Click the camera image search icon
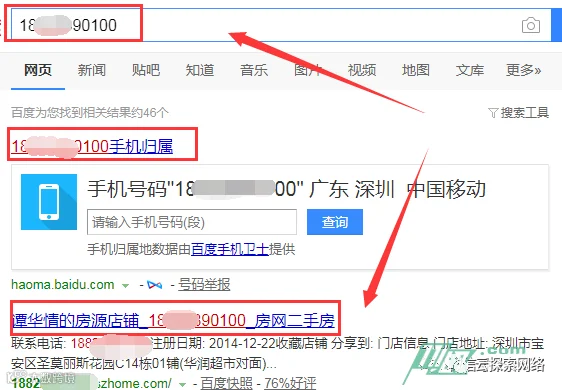Screen dimensions: 562x390 531,25
